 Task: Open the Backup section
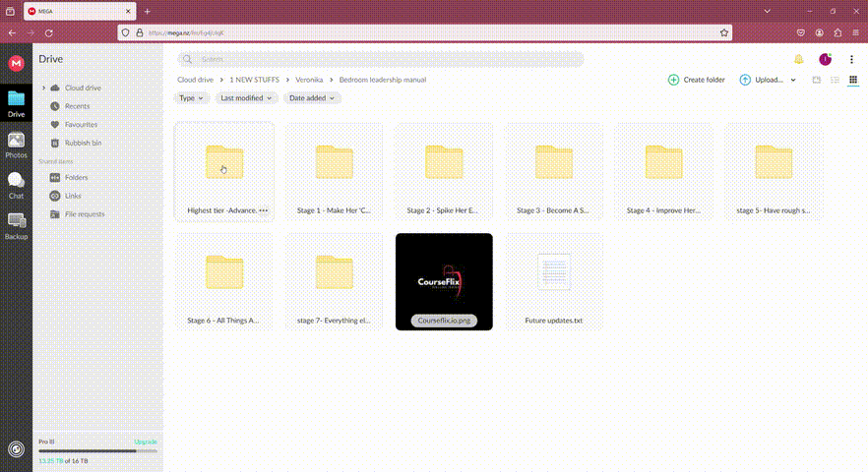16,226
